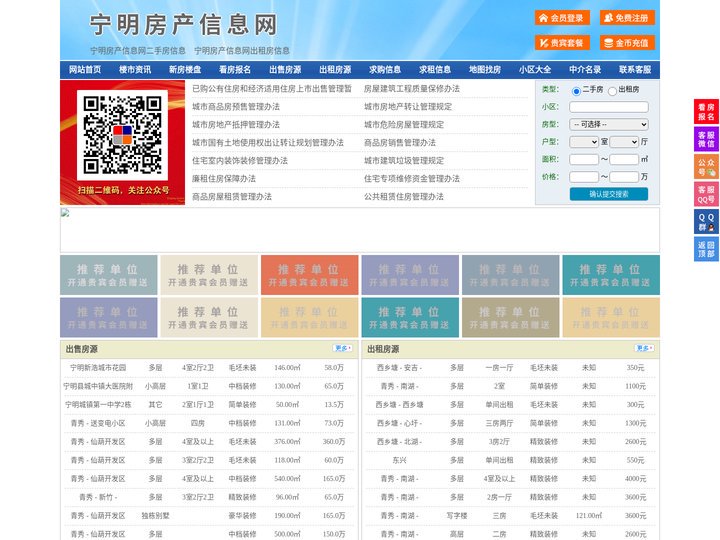720x540 pixels.
Task: Open sale listing 青秀 - 送变电小区
Action: point(98,423)
